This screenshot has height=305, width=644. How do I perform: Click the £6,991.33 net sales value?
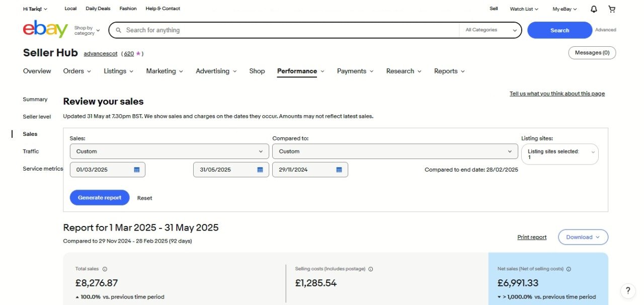click(x=518, y=283)
